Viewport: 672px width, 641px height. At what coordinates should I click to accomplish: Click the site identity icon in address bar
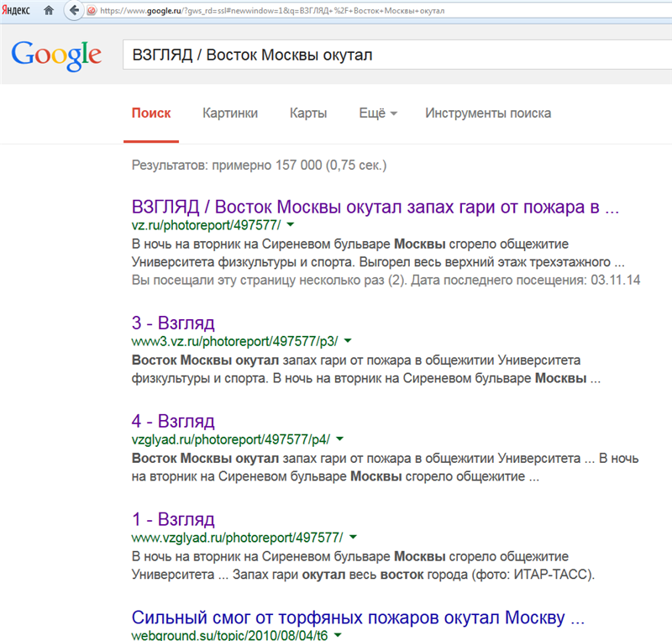(92, 11)
